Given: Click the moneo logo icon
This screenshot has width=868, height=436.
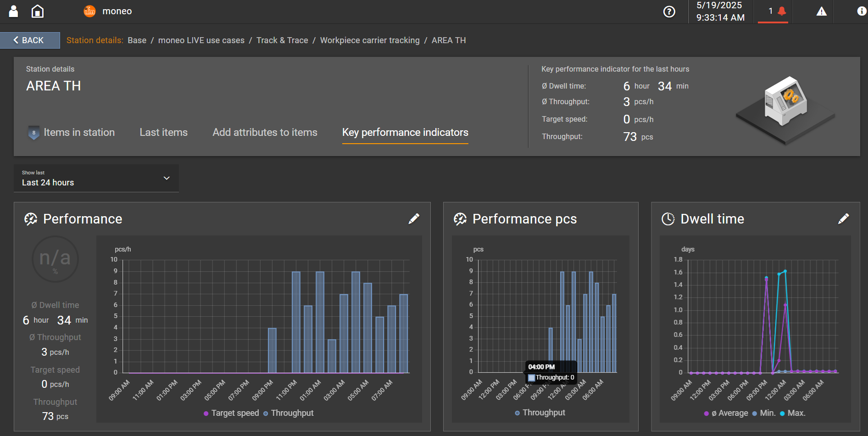Looking at the screenshot, I should point(89,11).
